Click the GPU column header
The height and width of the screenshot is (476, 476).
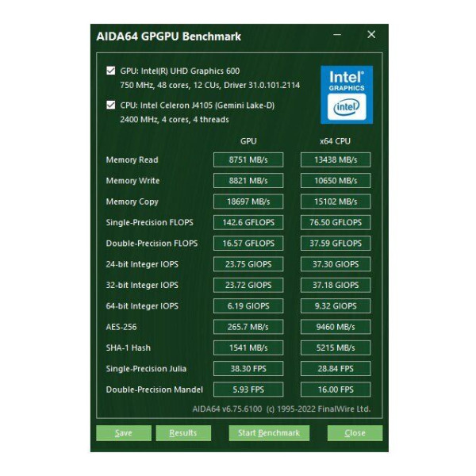[248, 141]
